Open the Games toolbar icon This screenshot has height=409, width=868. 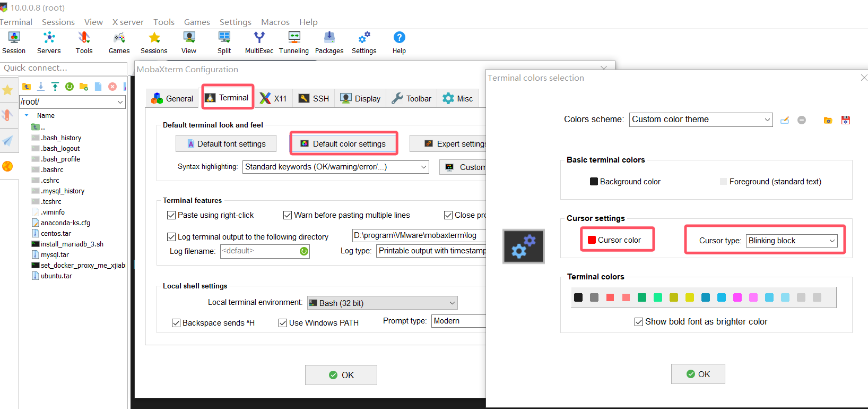pyautogui.click(x=119, y=42)
